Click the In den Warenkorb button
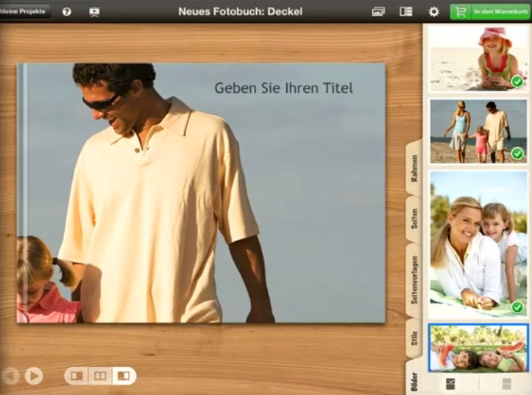 point(490,12)
